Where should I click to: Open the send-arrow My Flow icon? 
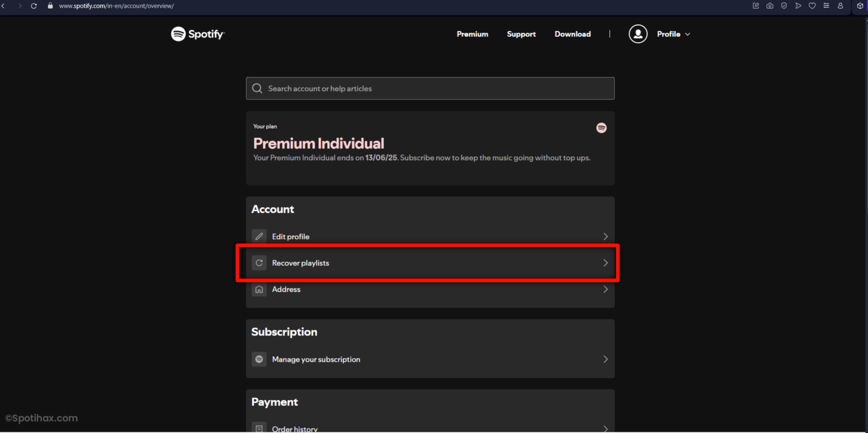[x=798, y=5]
